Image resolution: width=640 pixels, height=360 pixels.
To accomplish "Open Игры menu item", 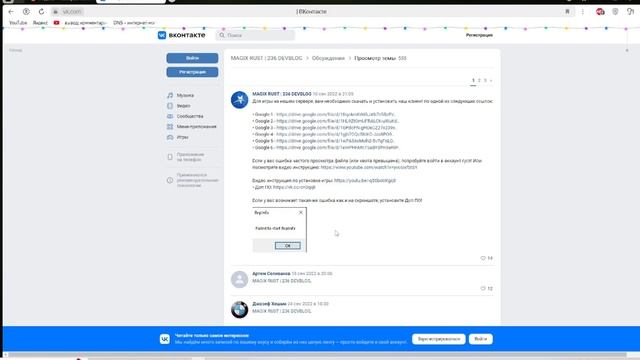I will tap(182, 138).
